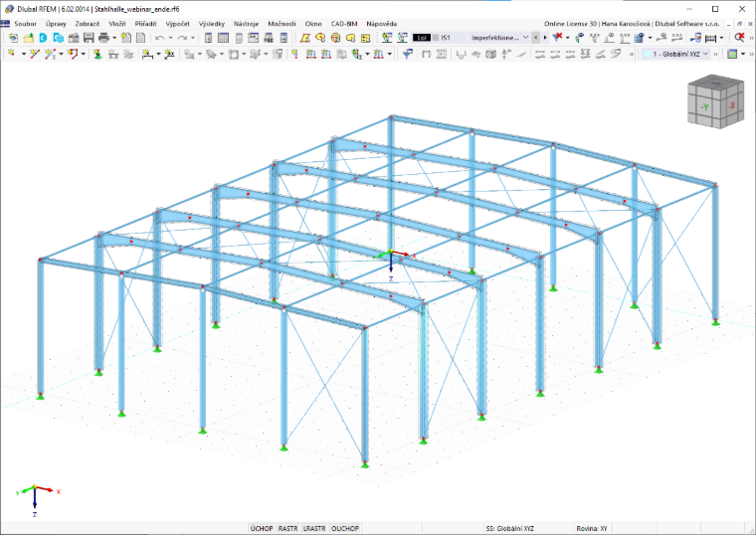Viewport: 756px width, 535px height.
Task: Save the model with the floppy disk icon
Action: (89, 38)
